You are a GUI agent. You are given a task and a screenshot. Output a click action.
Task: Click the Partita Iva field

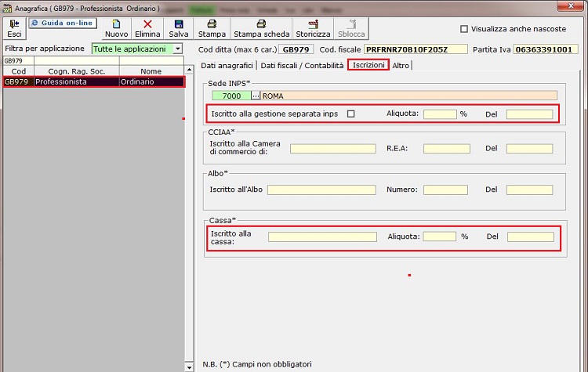tap(546, 49)
